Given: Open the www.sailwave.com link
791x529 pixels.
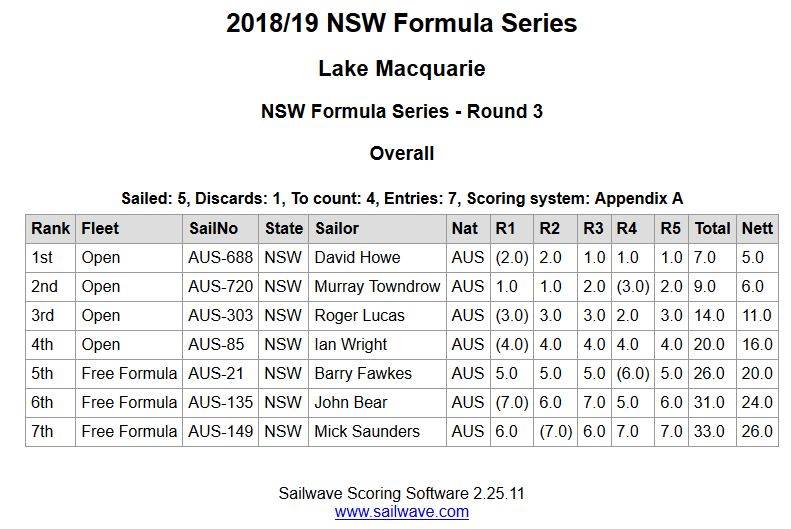Looking at the screenshot, I should tap(401, 511).
